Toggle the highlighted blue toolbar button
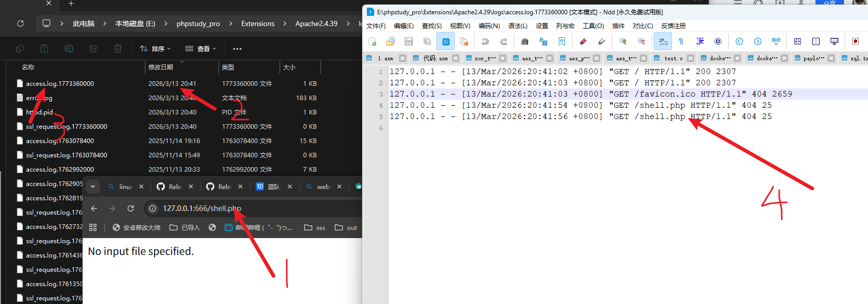Image resolution: width=868 pixels, height=304 pixels. point(445,41)
